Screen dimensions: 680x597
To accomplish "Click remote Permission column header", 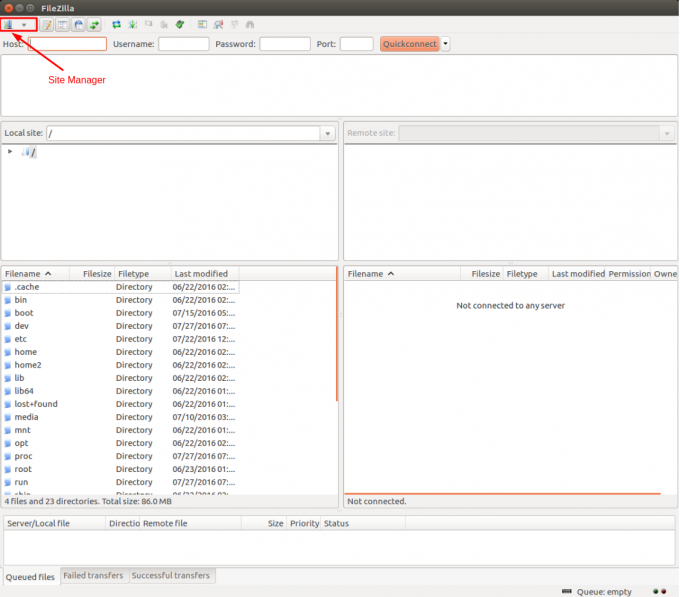I will 629,274.
